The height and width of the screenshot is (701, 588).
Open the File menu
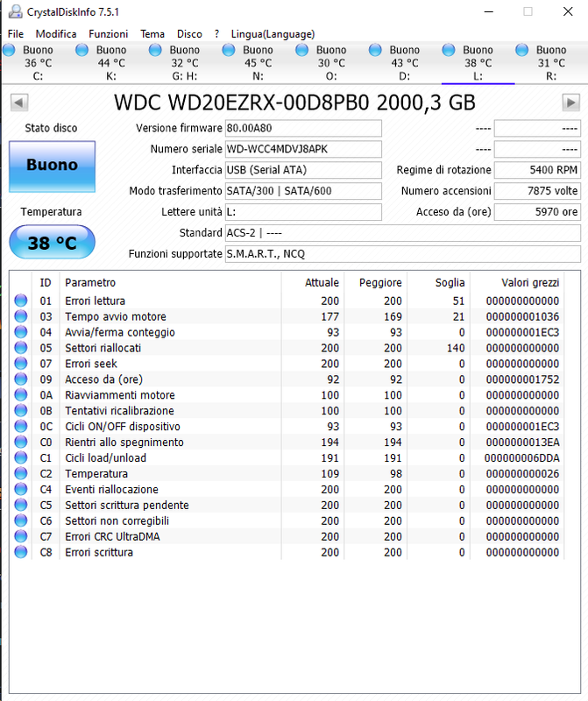pos(15,34)
